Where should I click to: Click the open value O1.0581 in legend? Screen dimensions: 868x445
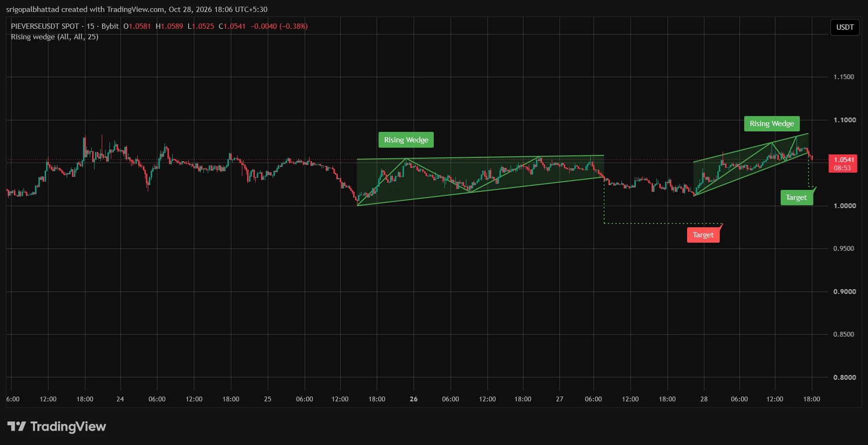pos(137,26)
